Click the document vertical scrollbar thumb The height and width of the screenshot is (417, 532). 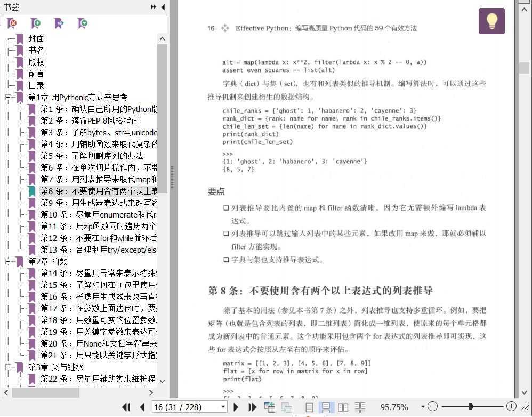tap(524, 68)
